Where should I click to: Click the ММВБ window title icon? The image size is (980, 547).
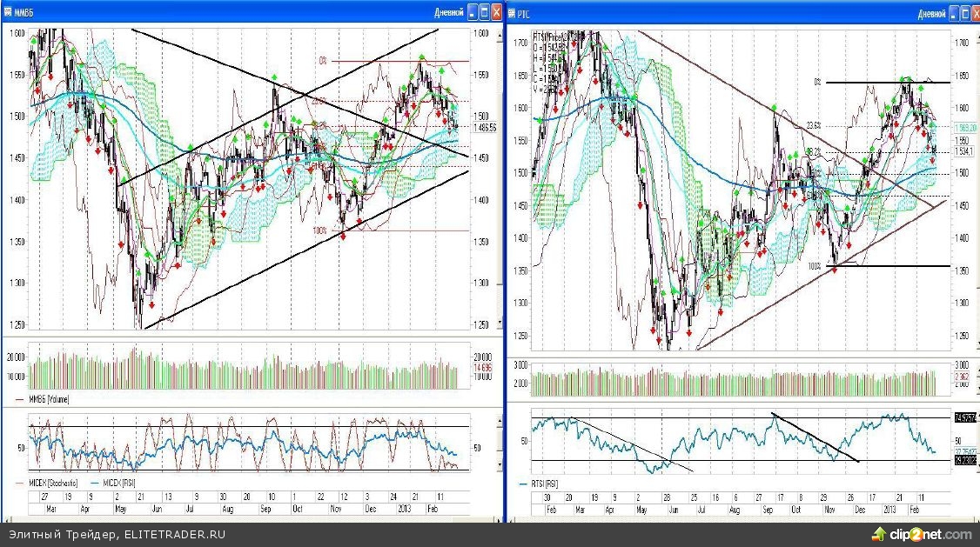click(8, 12)
